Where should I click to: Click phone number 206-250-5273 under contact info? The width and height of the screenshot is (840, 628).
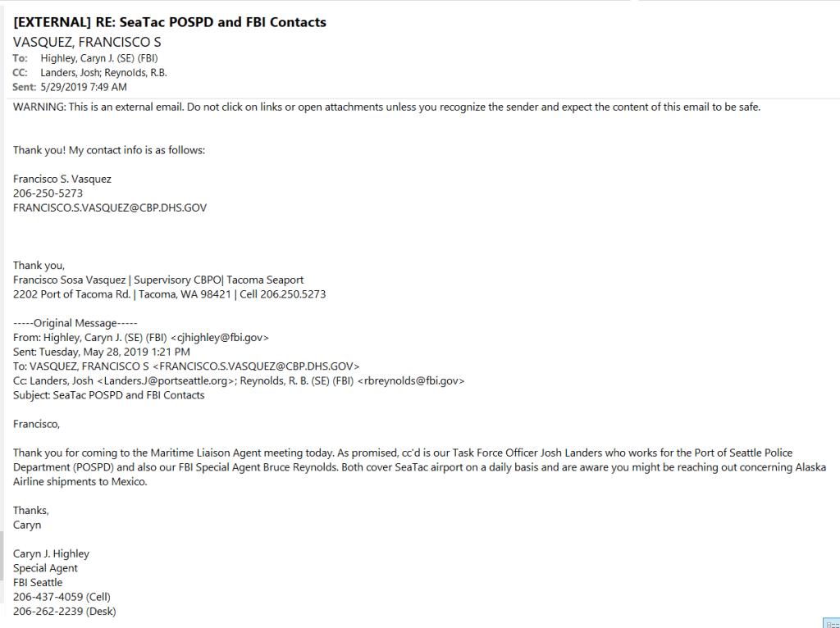pyautogui.click(x=48, y=193)
